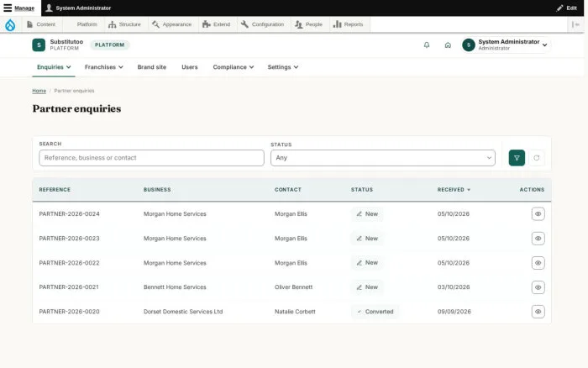Click the System Administrator avatar circle
Image resolution: width=588 pixels, height=368 pixels.
(x=469, y=45)
